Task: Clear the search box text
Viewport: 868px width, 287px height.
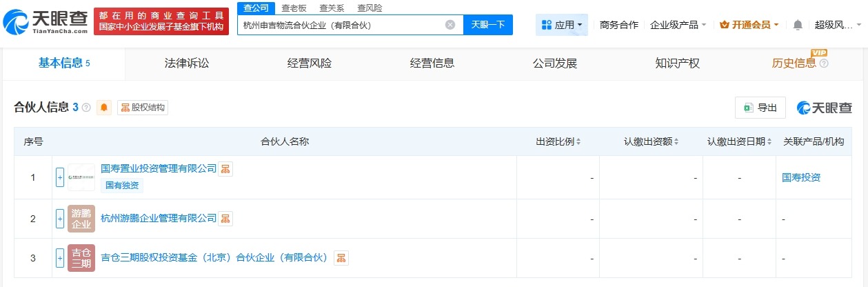Action: coord(450,25)
